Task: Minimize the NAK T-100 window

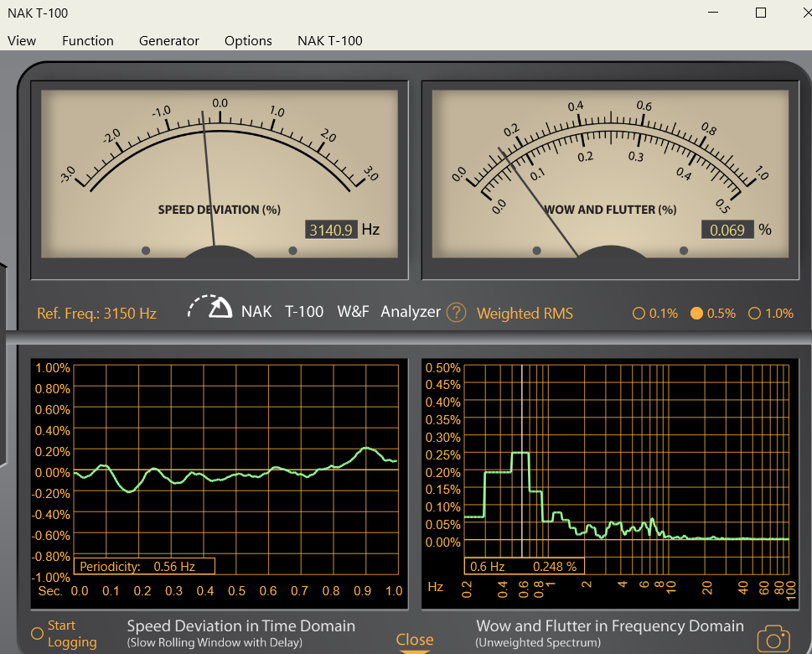Action: (x=713, y=13)
